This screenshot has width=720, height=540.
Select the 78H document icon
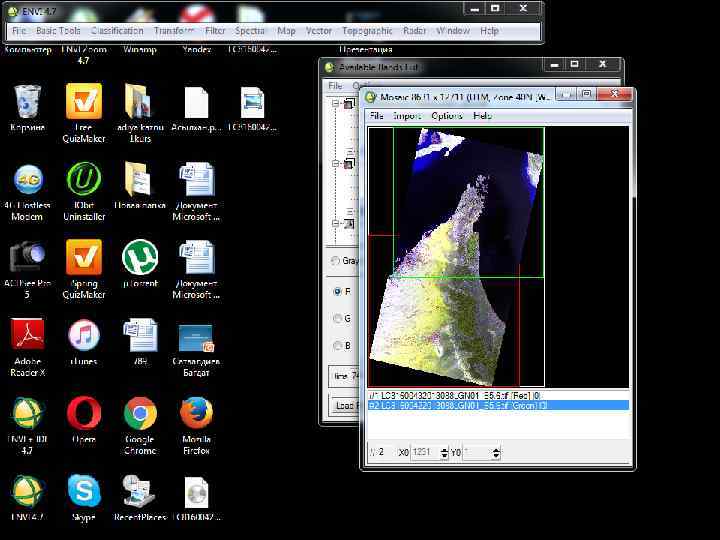[140, 342]
